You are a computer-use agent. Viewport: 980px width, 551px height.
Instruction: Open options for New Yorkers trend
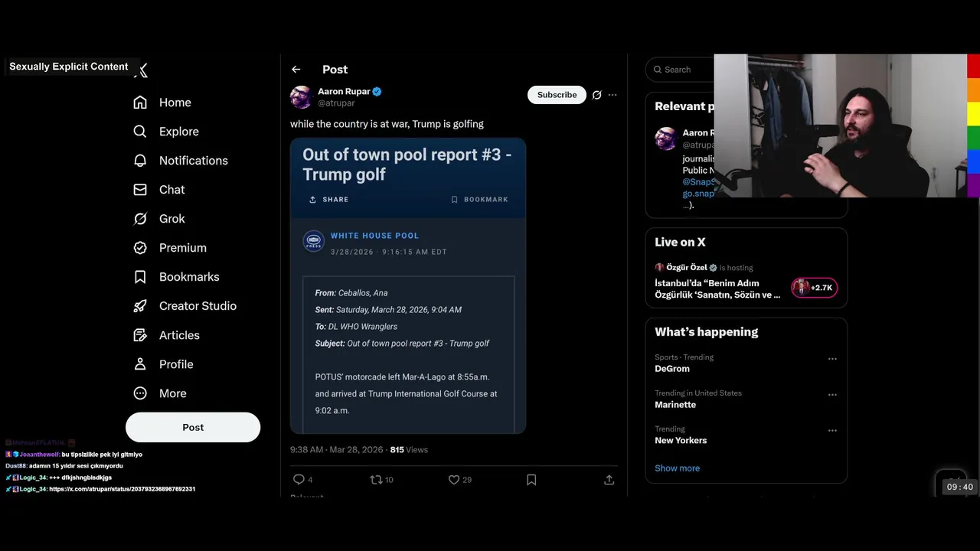(832, 431)
